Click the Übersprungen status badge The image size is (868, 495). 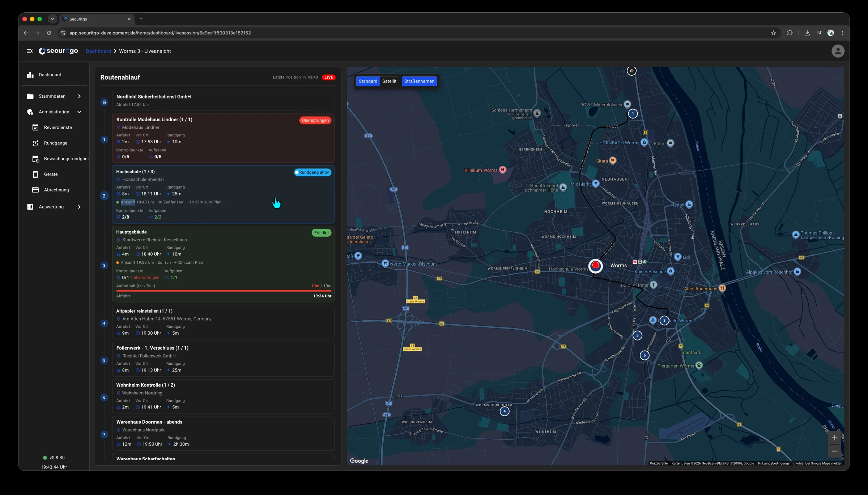click(x=315, y=120)
